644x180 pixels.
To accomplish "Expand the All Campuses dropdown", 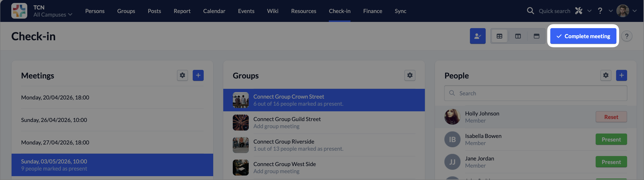I will tap(53, 15).
